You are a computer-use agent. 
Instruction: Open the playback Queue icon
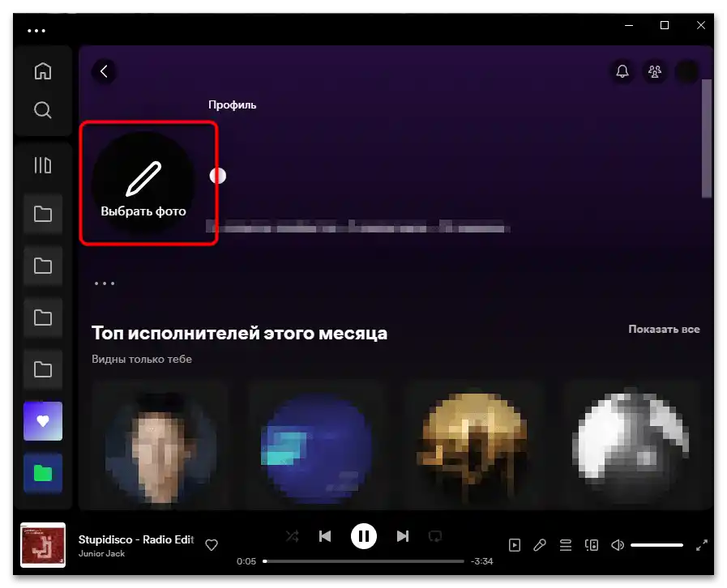click(566, 545)
